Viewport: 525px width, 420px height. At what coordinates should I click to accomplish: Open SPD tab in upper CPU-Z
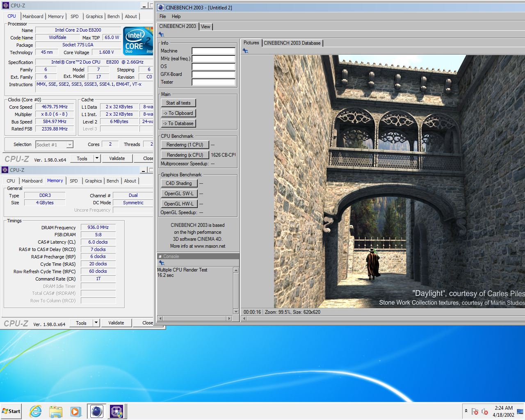74,16
